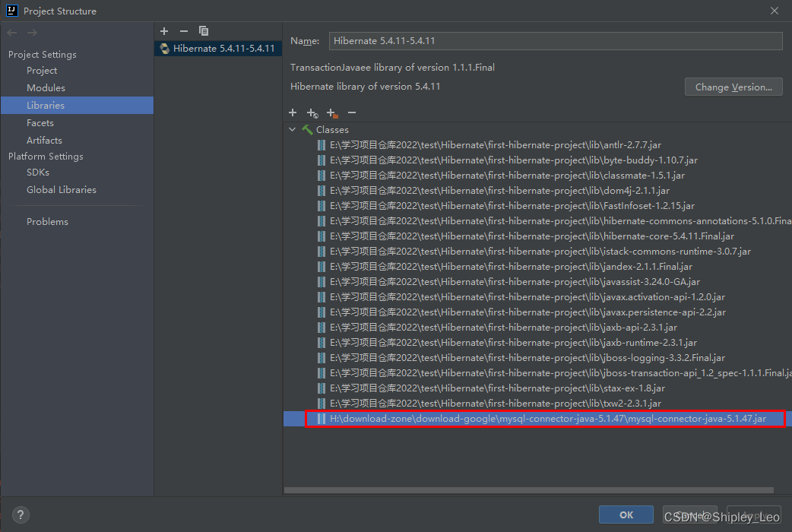This screenshot has width=792, height=532.
Task: Open Help question mark button
Action: pyautogui.click(x=21, y=515)
